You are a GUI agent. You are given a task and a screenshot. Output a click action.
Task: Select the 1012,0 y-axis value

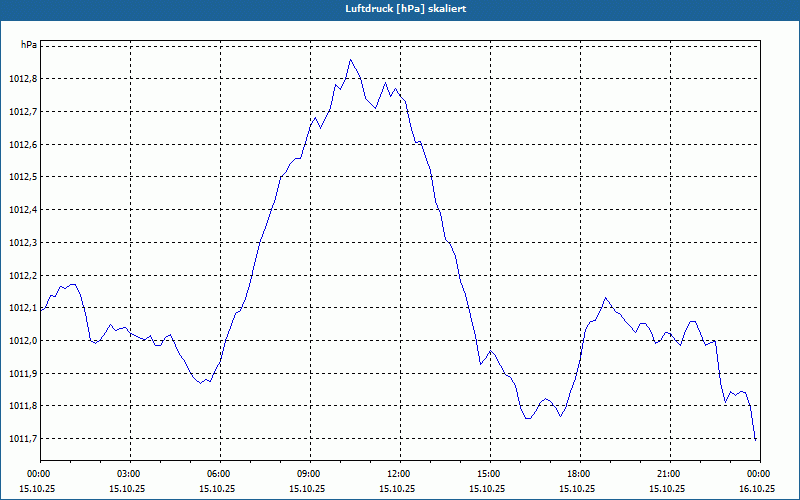coord(23,341)
